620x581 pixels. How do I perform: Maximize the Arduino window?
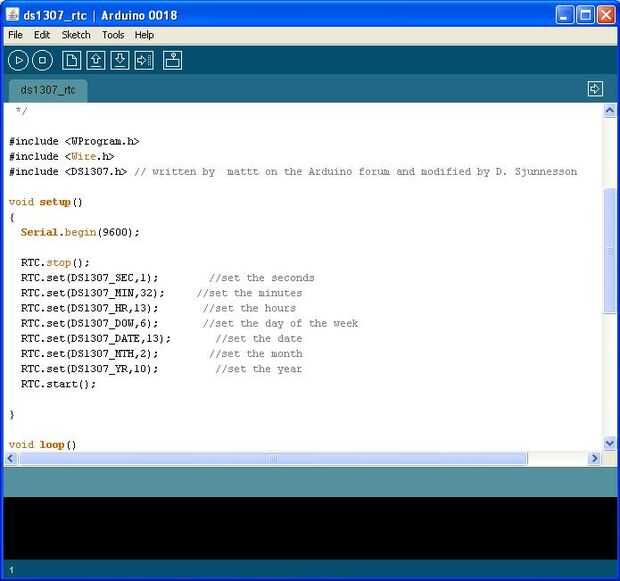click(585, 15)
